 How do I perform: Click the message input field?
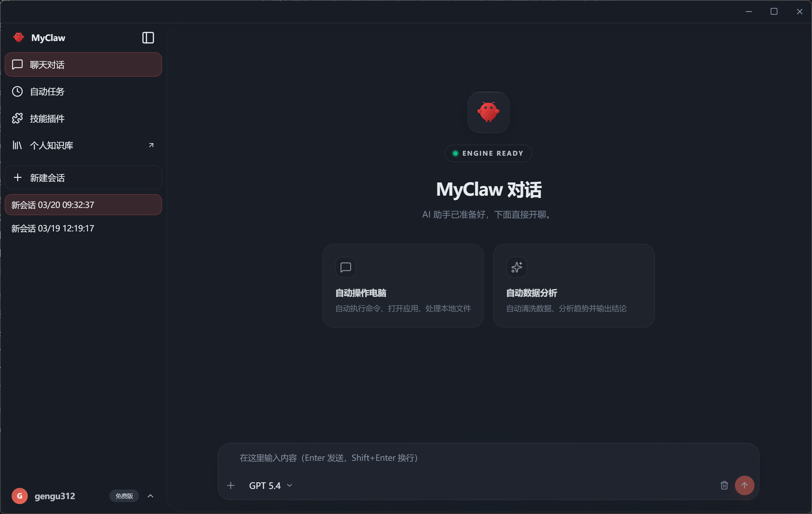click(x=472, y=458)
